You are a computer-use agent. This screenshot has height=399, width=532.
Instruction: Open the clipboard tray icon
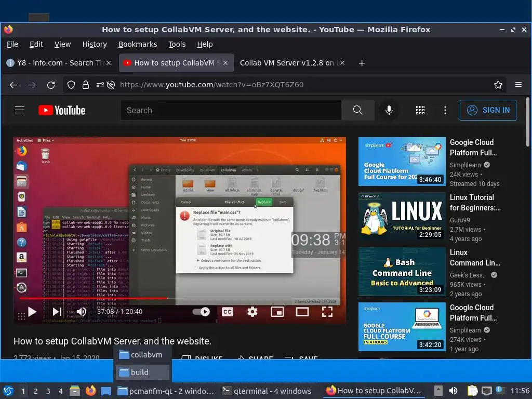472,391
